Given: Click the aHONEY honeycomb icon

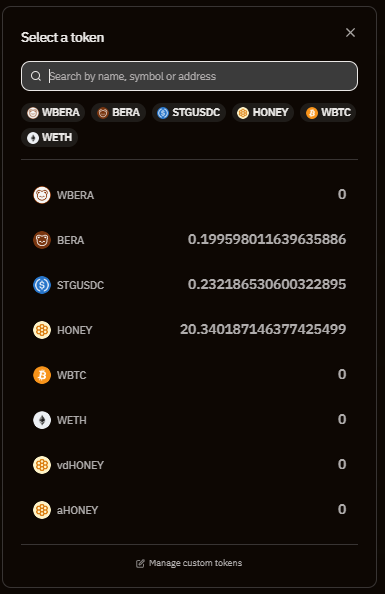Looking at the screenshot, I should pos(42,510).
